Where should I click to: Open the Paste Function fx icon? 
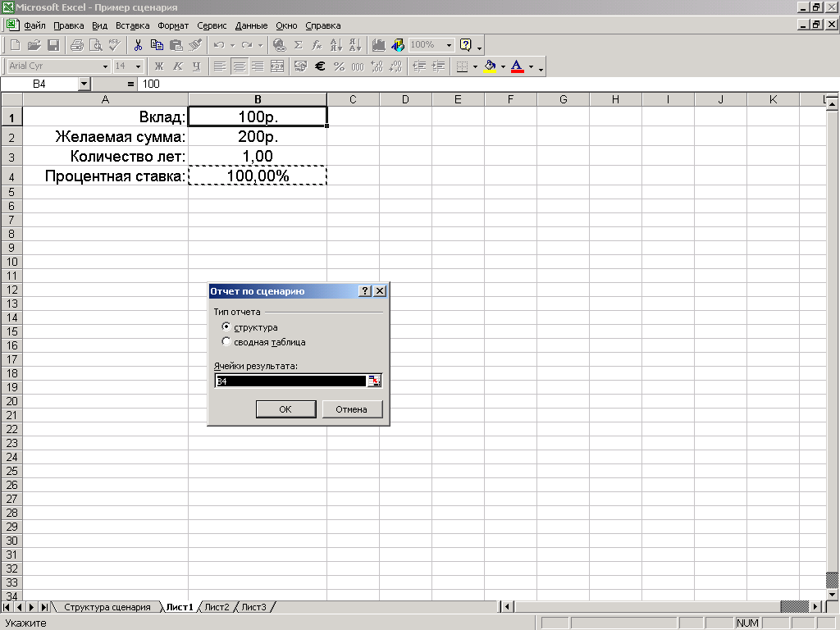(x=317, y=45)
